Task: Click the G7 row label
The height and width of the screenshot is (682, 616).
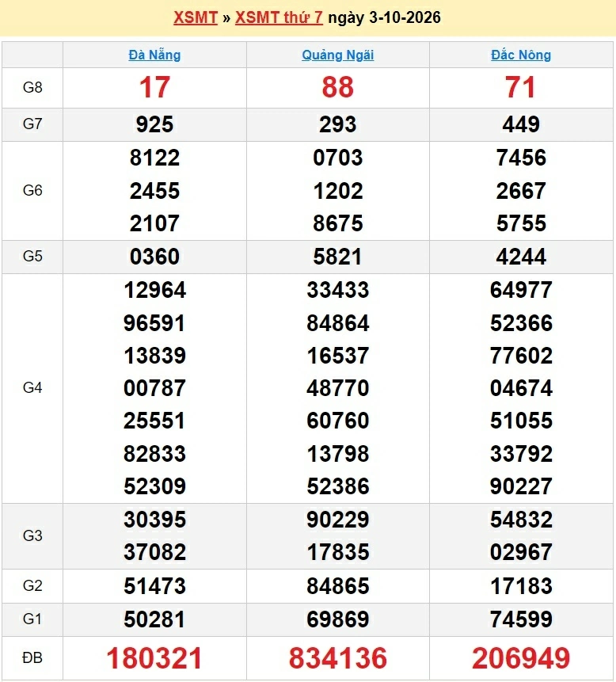Action: pyautogui.click(x=32, y=124)
